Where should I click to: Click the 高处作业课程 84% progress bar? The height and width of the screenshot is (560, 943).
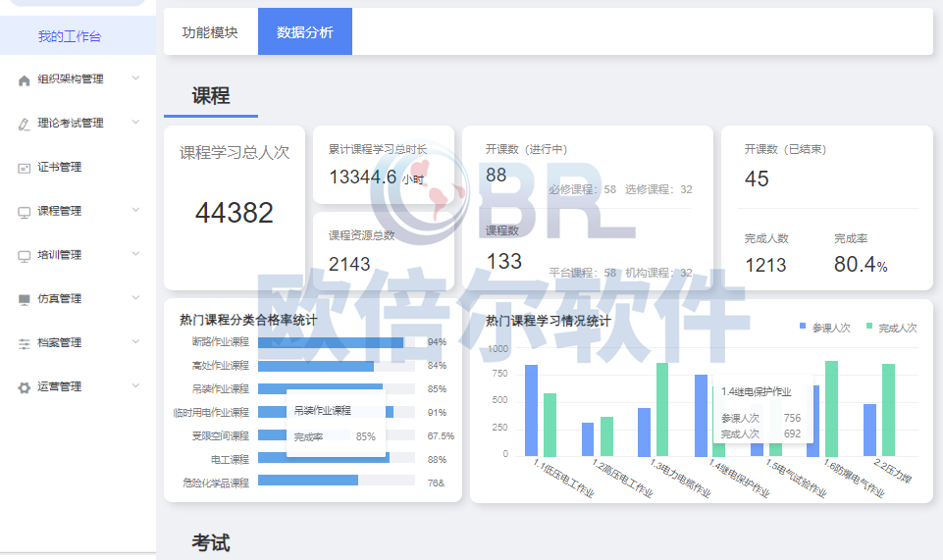pyautogui.click(x=337, y=366)
